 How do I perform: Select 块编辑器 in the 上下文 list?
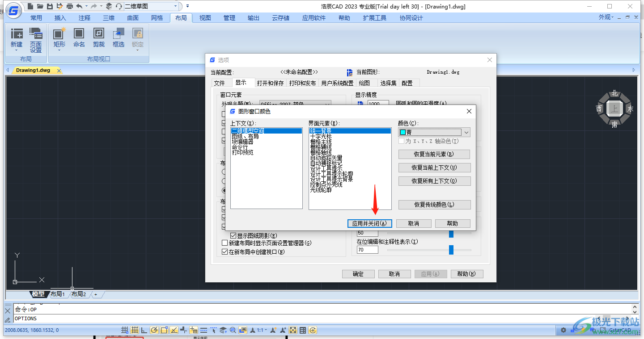click(x=242, y=142)
